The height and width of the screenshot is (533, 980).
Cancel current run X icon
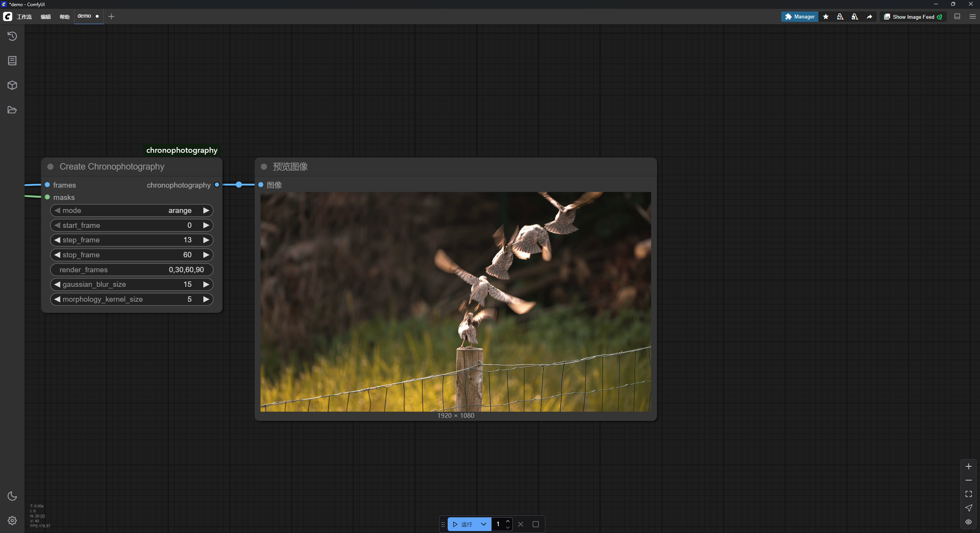521,524
